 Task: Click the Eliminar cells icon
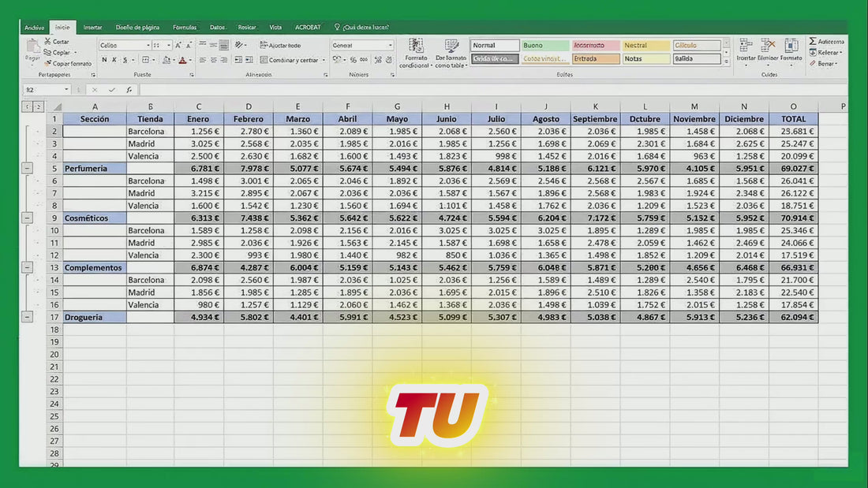tap(768, 46)
